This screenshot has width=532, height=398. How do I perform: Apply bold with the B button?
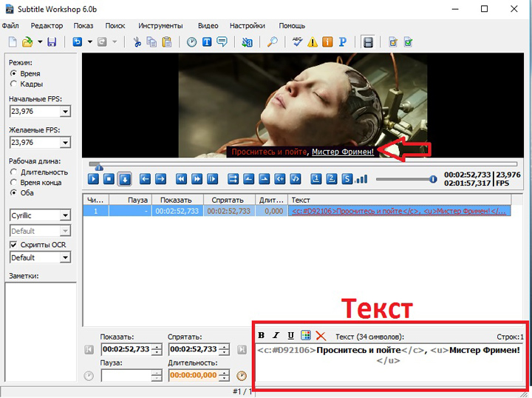261,336
